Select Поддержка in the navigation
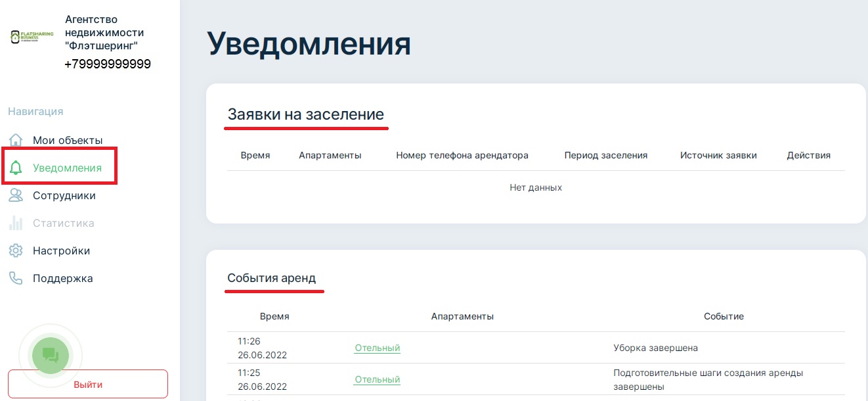This screenshot has width=868, height=401. pos(62,278)
